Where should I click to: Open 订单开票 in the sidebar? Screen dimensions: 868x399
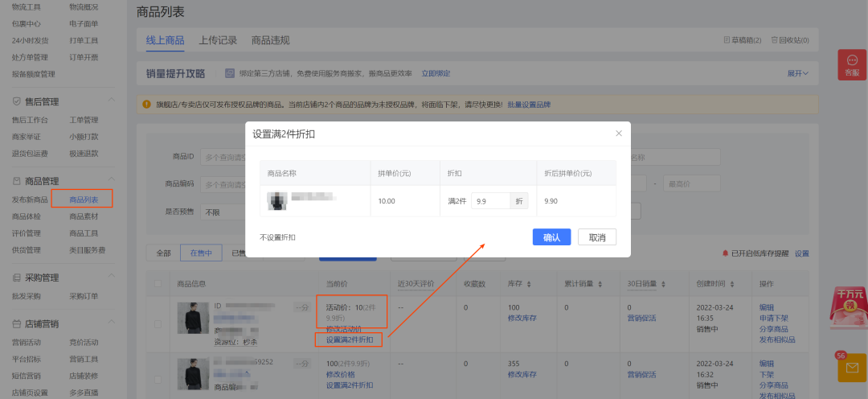click(84, 57)
